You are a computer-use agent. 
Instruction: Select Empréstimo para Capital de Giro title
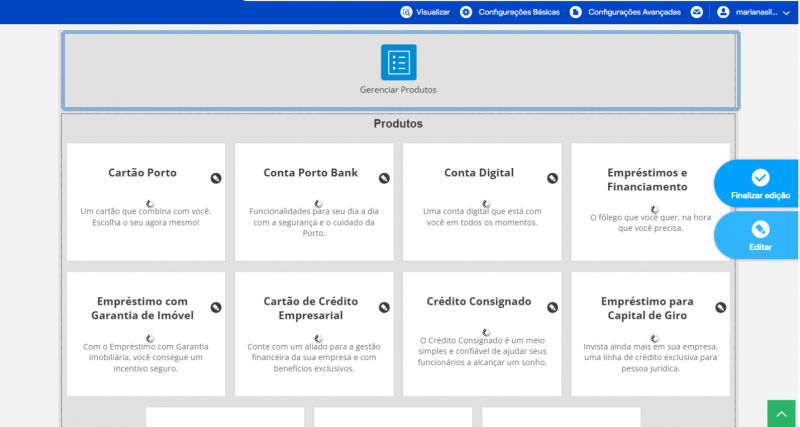coord(647,308)
